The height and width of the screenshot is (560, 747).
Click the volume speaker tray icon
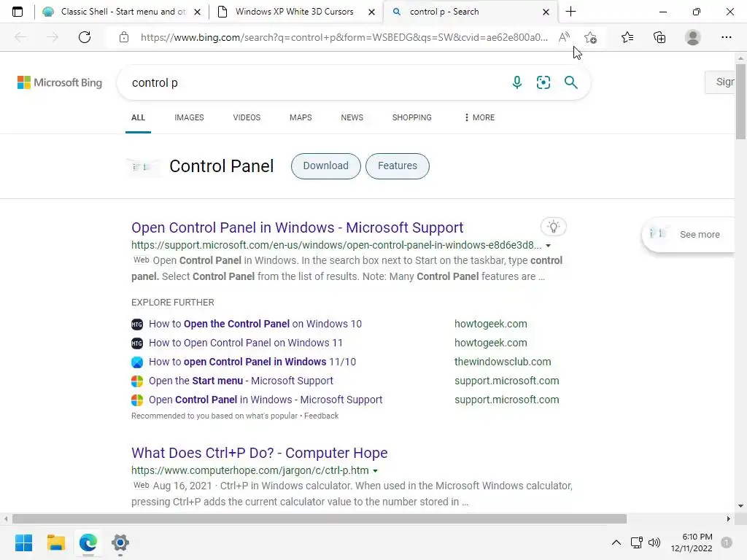click(x=654, y=542)
